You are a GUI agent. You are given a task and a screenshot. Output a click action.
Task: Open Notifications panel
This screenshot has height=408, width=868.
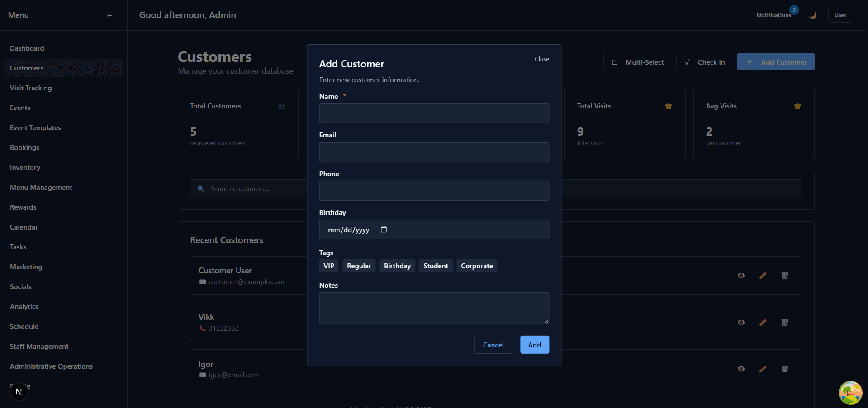pyautogui.click(x=774, y=15)
